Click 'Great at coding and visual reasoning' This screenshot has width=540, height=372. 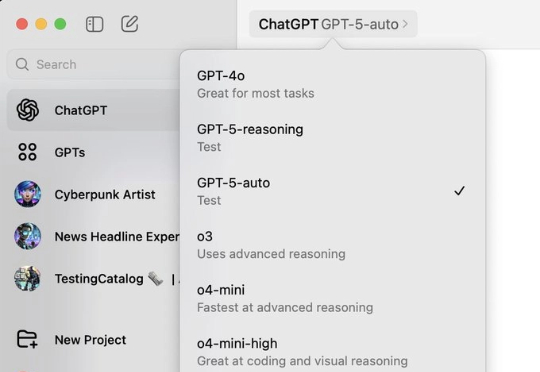coord(302,361)
